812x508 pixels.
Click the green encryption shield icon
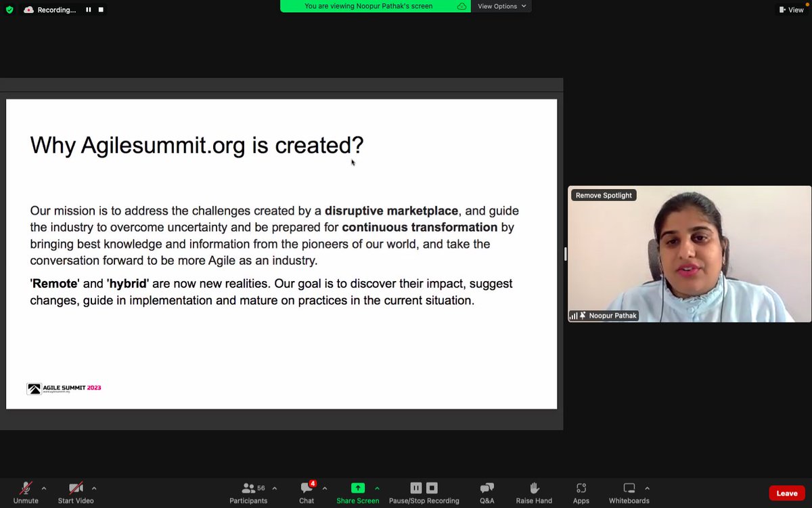click(9, 9)
